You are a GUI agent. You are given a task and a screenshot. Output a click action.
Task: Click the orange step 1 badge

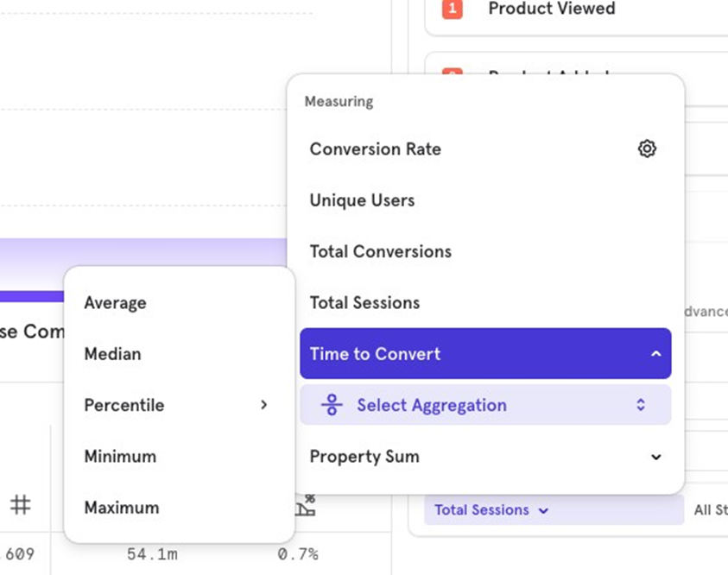[x=452, y=9]
